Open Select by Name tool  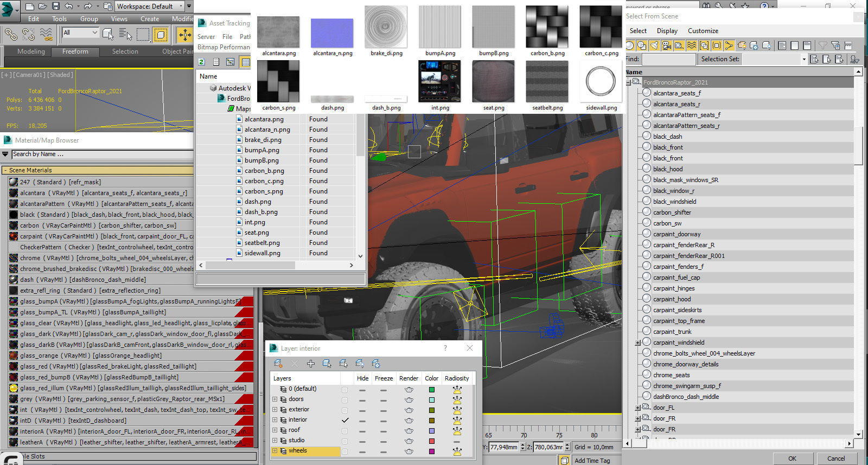click(x=125, y=35)
